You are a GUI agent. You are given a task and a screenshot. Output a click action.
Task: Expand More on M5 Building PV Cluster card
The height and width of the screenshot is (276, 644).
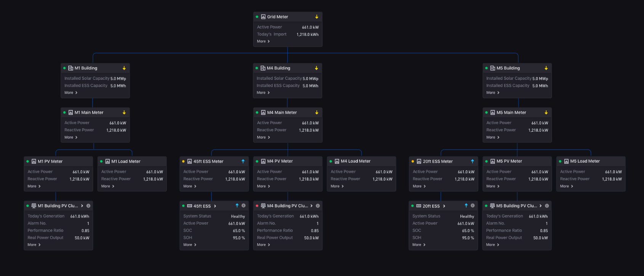[x=493, y=245]
